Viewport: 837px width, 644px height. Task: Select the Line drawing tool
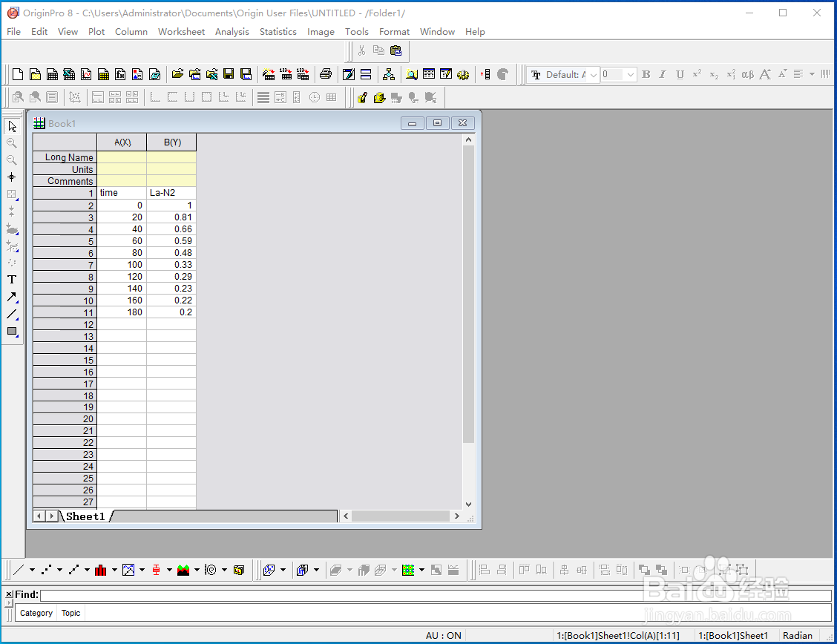[x=12, y=315]
